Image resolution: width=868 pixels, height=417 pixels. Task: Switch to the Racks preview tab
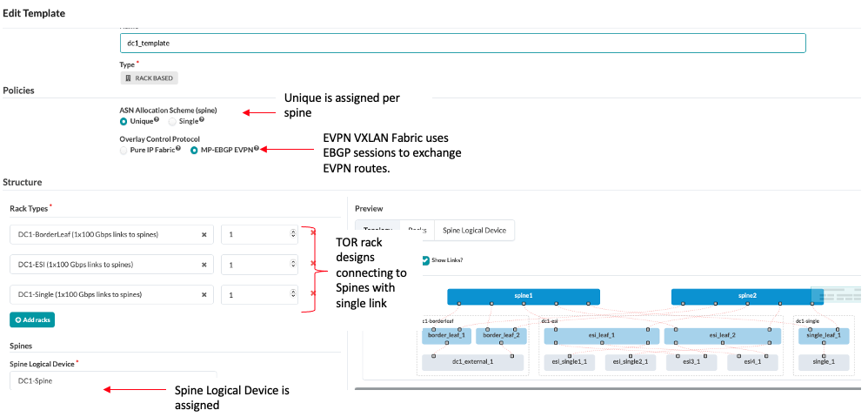click(417, 231)
